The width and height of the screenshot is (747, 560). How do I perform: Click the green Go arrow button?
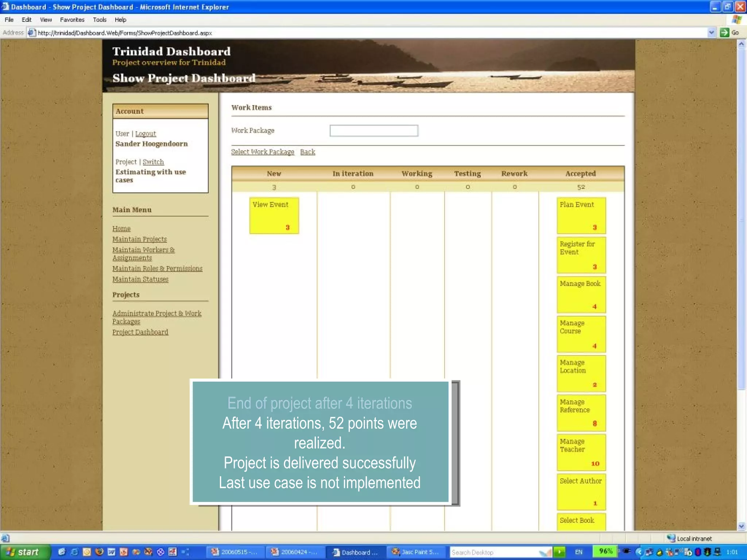[x=724, y=33]
